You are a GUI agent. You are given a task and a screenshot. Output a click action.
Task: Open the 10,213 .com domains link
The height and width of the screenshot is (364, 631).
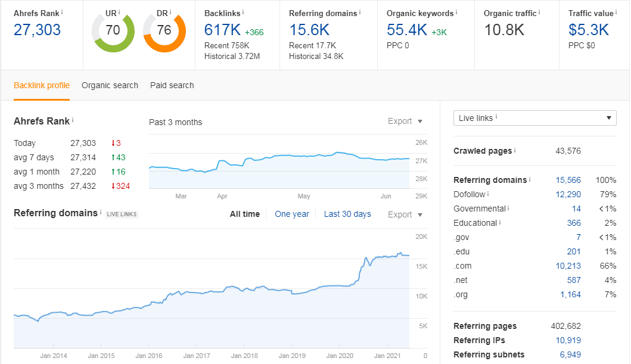568,266
